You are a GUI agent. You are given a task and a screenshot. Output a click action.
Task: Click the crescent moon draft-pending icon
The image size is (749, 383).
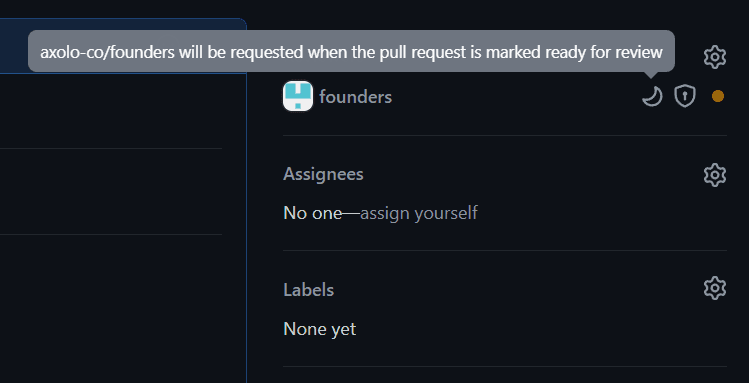[652, 96]
